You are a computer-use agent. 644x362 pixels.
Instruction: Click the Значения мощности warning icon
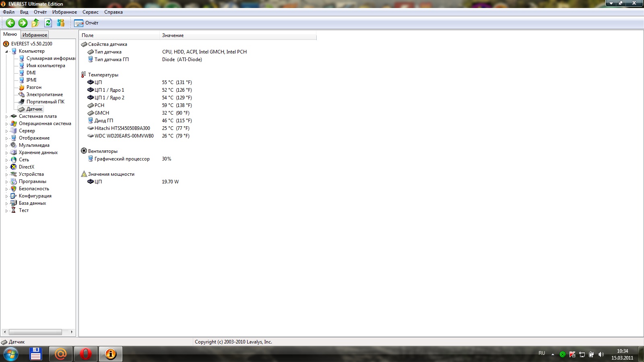coord(84,174)
